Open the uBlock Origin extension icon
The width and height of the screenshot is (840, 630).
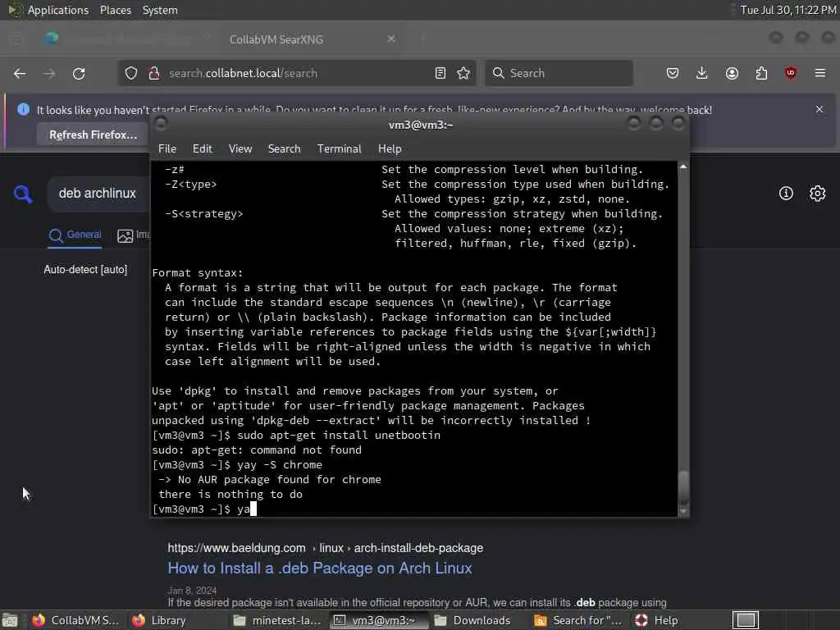point(791,73)
